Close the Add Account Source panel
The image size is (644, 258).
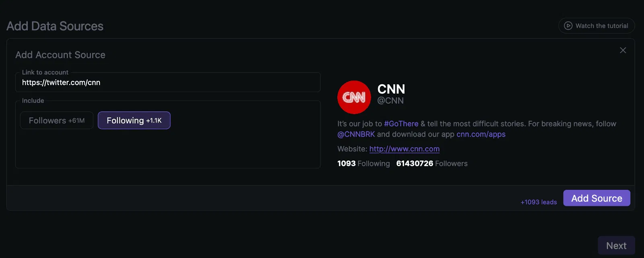click(623, 50)
